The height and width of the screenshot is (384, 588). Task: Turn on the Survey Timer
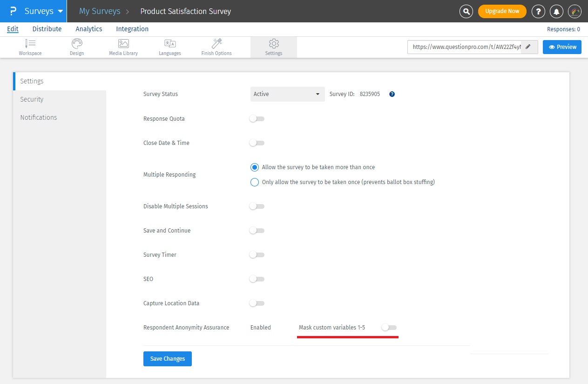pyautogui.click(x=257, y=254)
